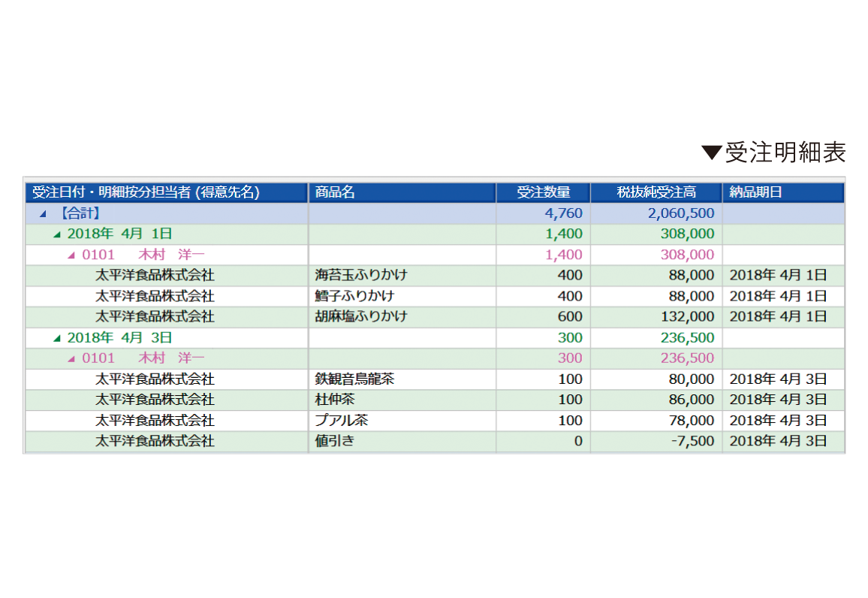Collapse the 2018年 4月 3日 group
Viewport: 868px width, 598px height.
[x=57, y=338]
